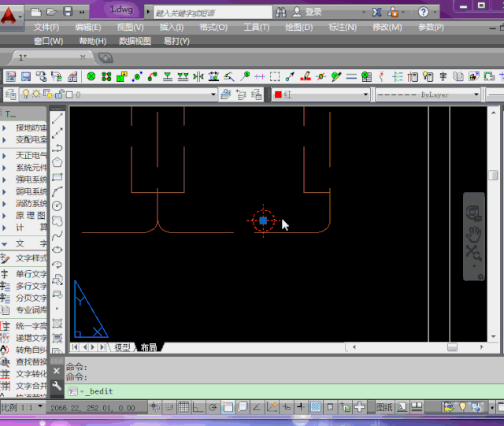
Task: Select the Circle draw tool
Action: click(57, 206)
